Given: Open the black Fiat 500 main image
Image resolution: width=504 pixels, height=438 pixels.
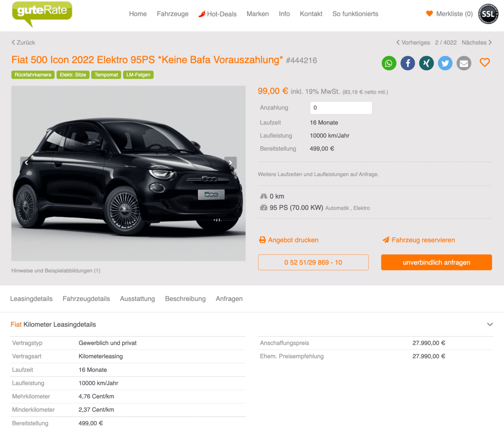Looking at the screenshot, I should [x=129, y=173].
